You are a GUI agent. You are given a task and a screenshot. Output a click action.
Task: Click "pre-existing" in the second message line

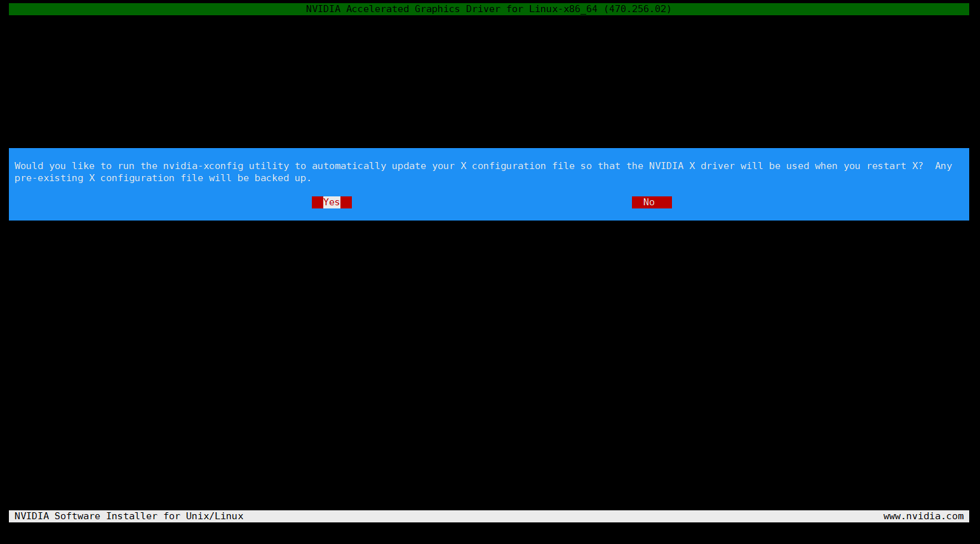49,178
